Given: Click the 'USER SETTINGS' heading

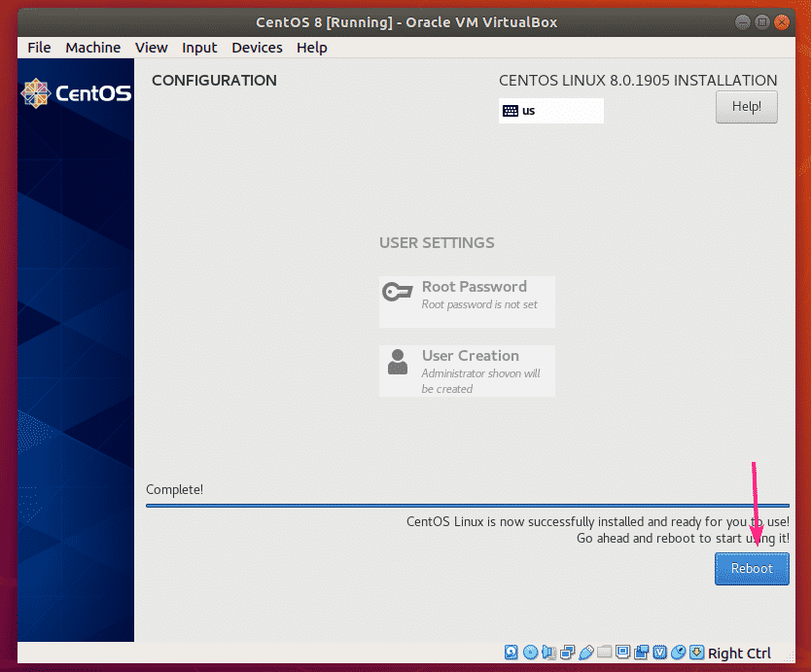Looking at the screenshot, I should [437, 242].
